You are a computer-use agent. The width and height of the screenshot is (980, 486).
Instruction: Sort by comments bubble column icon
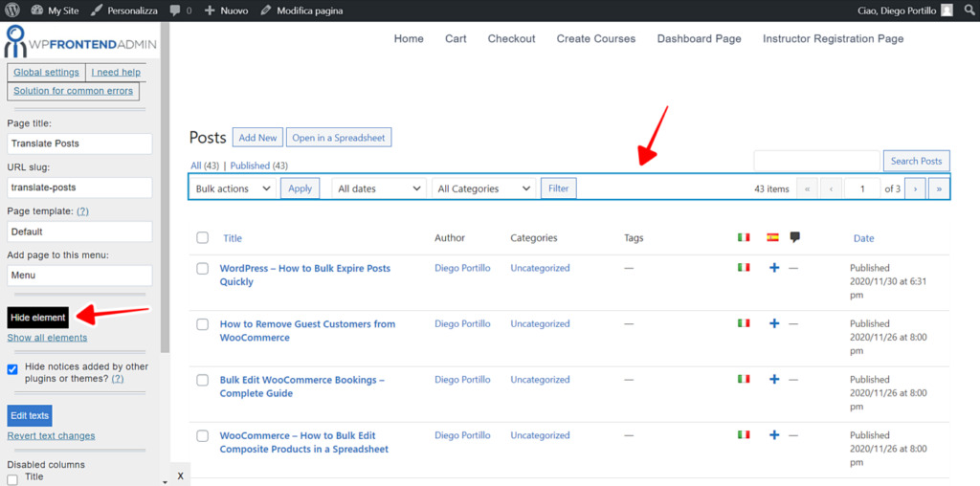794,237
